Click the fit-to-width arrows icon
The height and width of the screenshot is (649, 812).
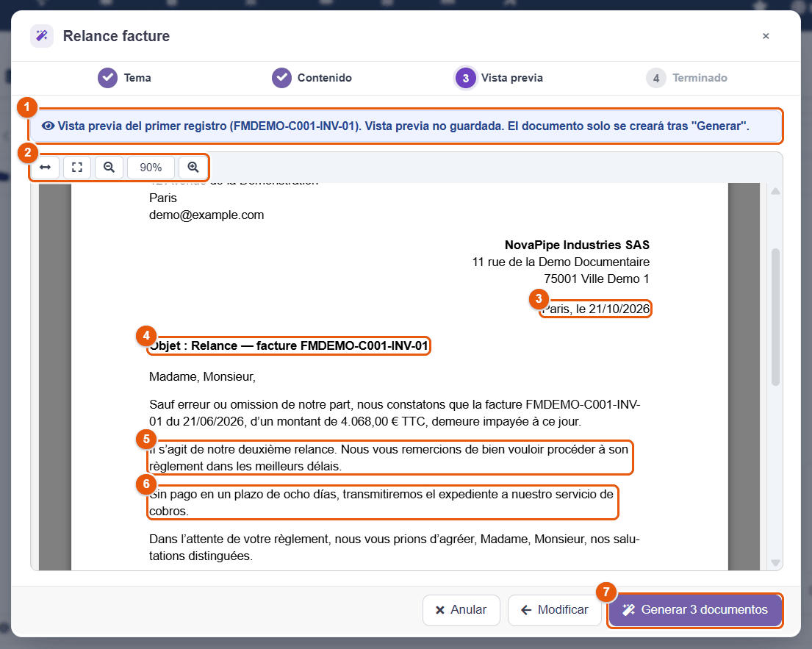click(45, 168)
